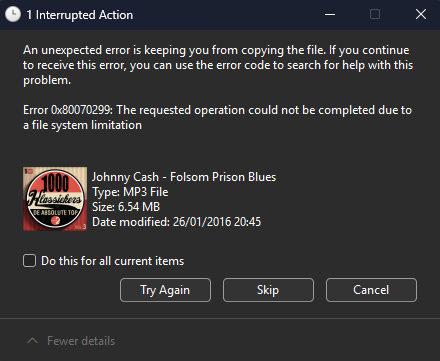440x361 pixels.
Task: Select the Johnny Cash - Folsom Prison Blues filename
Action: tap(184, 177)
